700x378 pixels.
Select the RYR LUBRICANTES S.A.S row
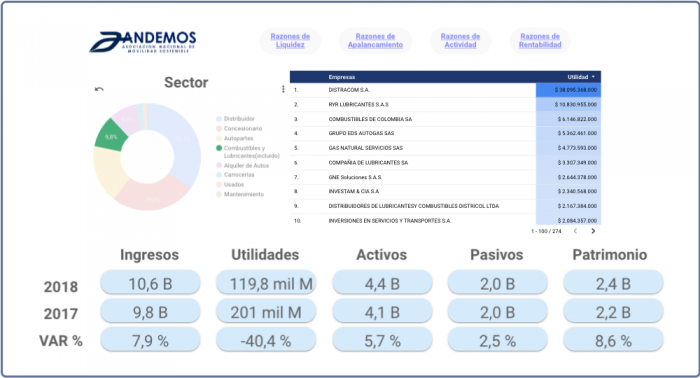click(x=445, y=104)
